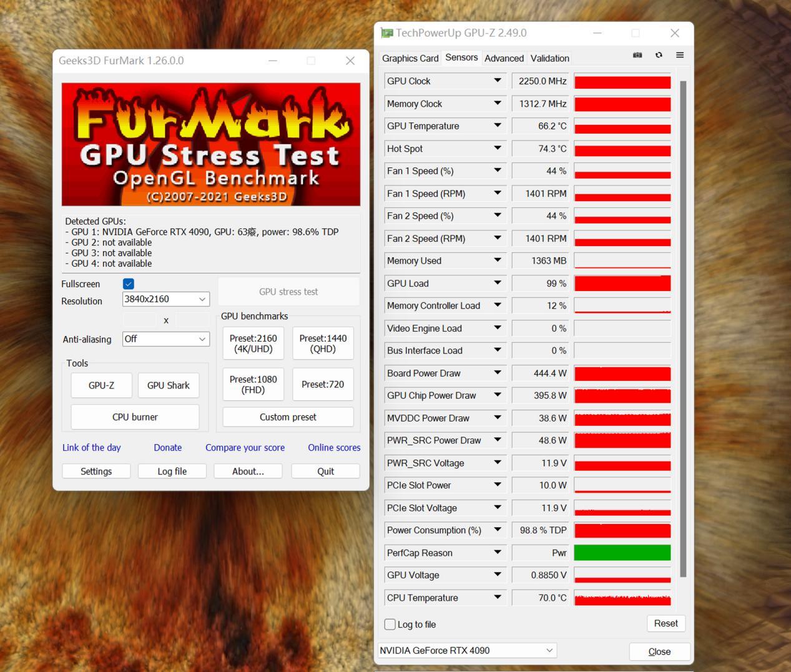Launch the GPU-Z tool from FurMark

pyautogui.click(x=101, y=385)
